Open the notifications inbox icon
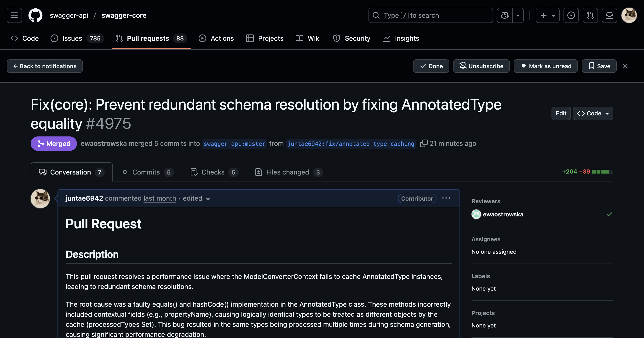This screenshot has width=644, height=338. (x=609, y=16)
